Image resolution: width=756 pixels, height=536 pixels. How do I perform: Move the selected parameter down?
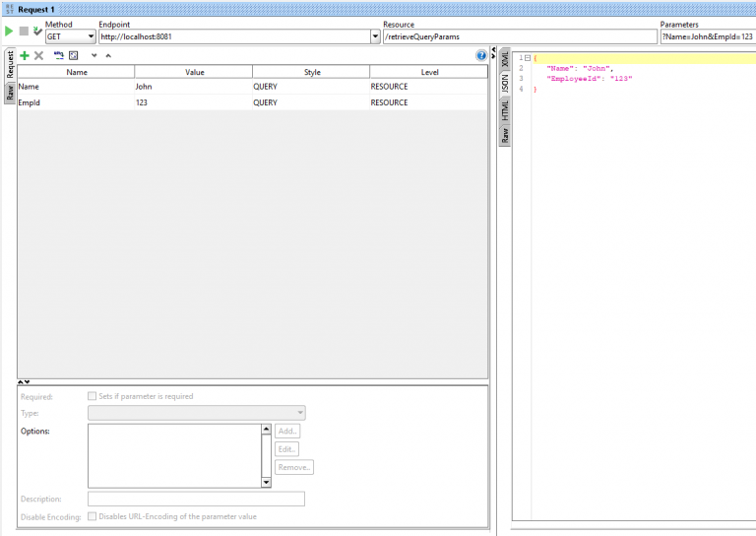94,55
